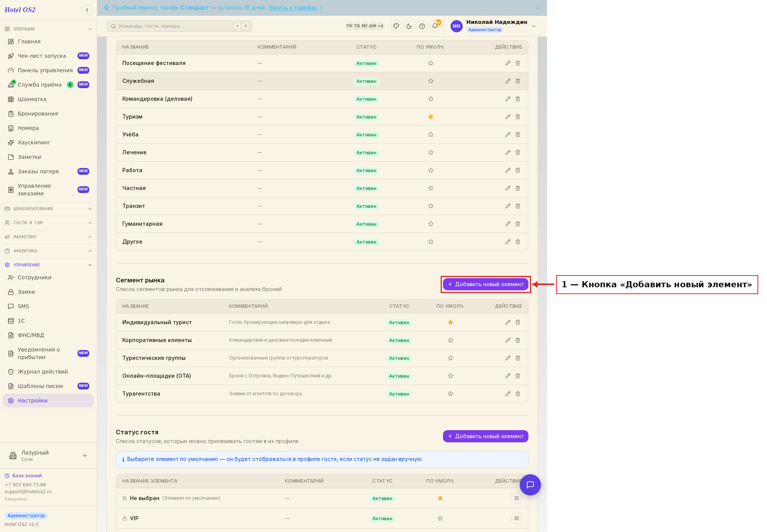Edit the Командировка (деловая) row
The width and height of the screenshot is (767, 532).
pyautogui.click(x=508, y=99)
